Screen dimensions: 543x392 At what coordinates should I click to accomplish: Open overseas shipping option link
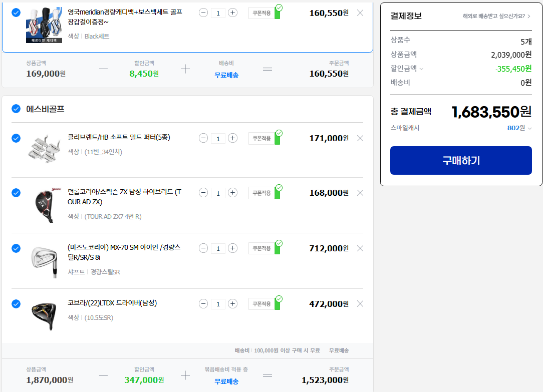496,16
